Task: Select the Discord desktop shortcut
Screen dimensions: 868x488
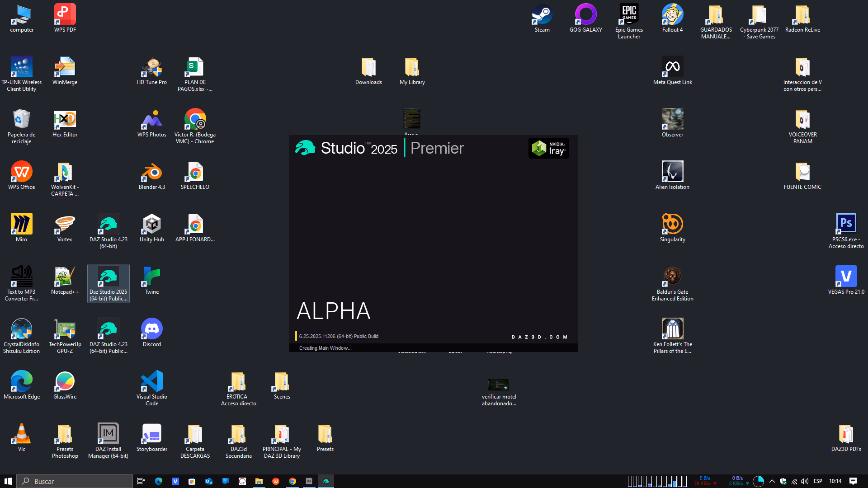Action: point(151,329)
